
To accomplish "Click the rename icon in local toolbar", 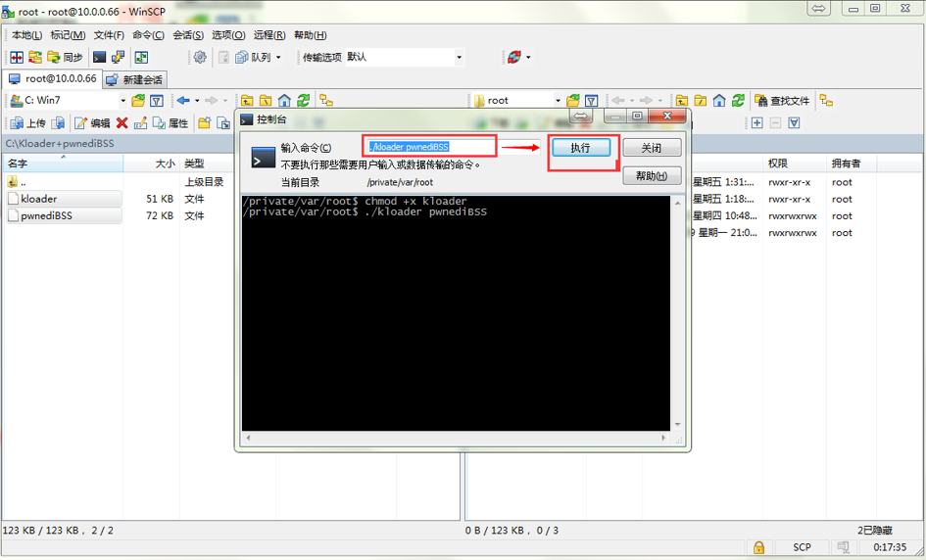I will (x=140, y=122).
